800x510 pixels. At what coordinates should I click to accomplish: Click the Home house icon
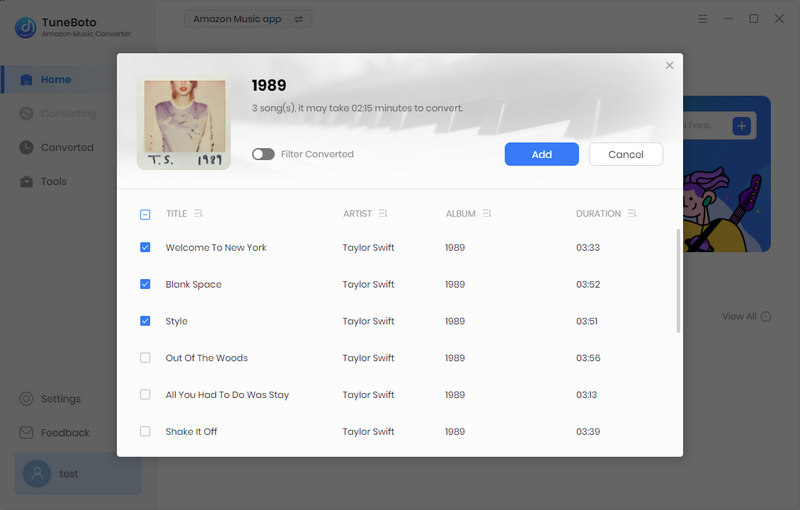26,80
